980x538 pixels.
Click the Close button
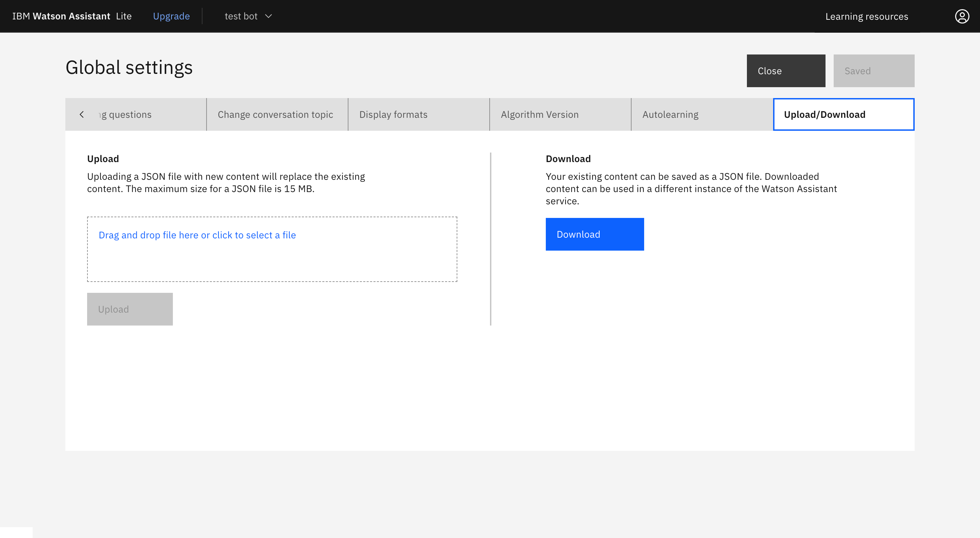tap(786, 71)
